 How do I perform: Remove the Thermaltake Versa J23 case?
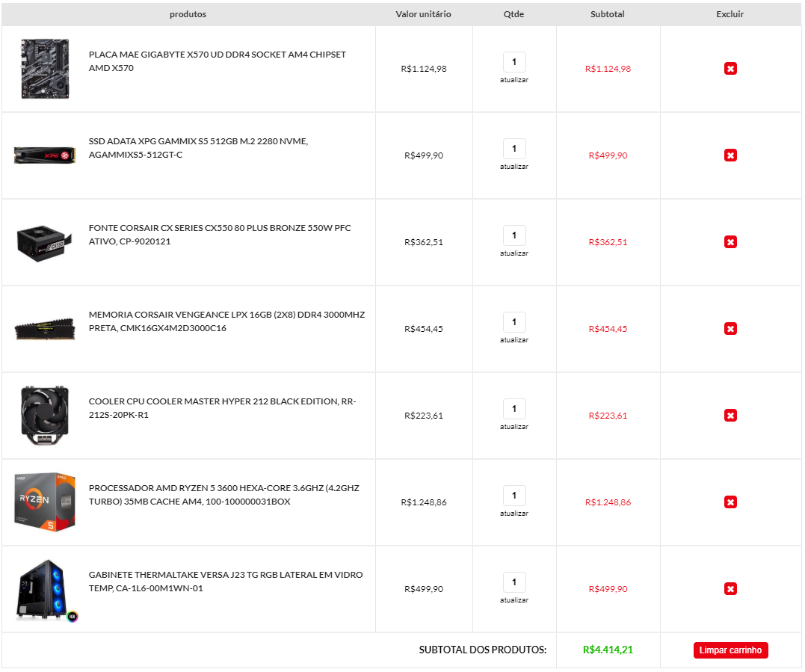[730, 589]
